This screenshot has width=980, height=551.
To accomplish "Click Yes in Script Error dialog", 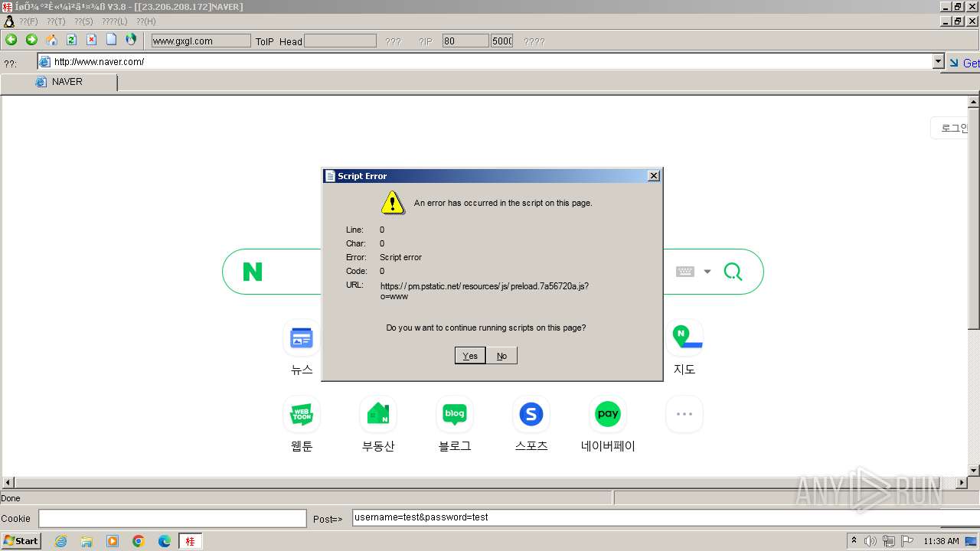I will (470, 356).
